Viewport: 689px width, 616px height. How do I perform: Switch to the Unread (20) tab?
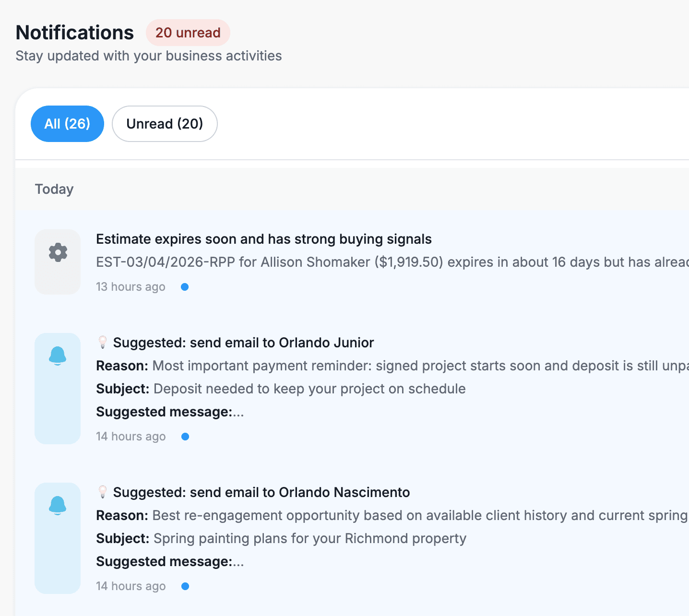[165, 124]
